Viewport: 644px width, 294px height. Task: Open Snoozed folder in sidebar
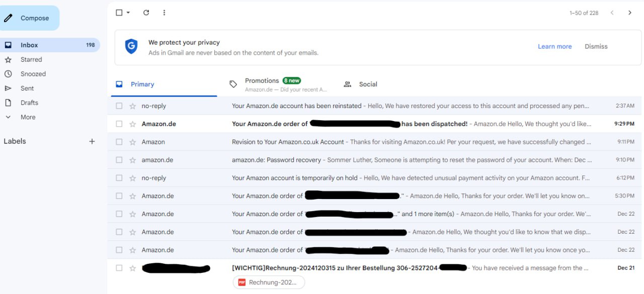click(x=33, y=74)
